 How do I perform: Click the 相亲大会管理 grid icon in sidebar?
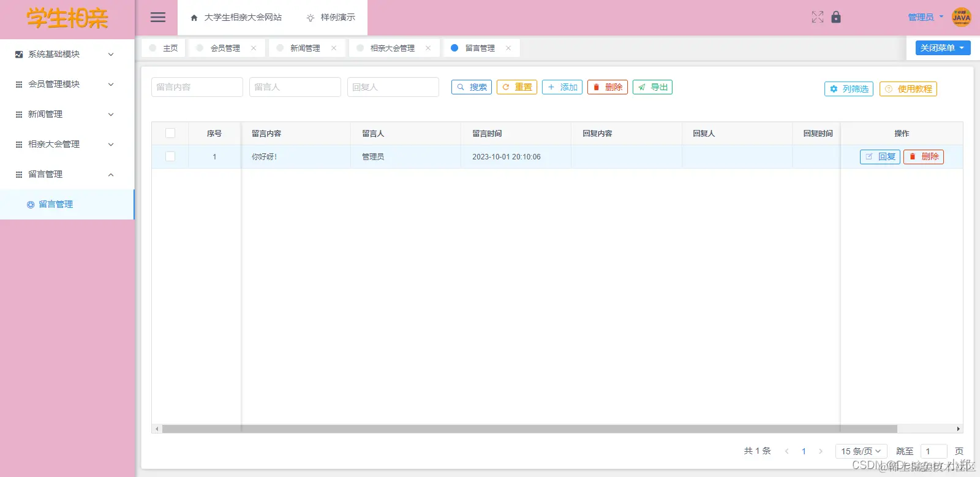tap(19, 145)
